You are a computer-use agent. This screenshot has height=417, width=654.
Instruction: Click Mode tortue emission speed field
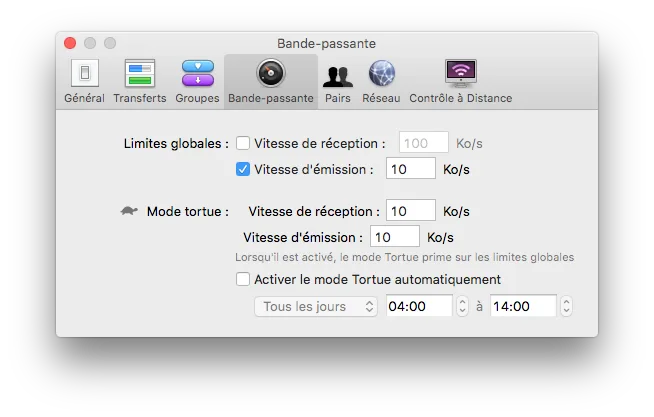[395, 236]
